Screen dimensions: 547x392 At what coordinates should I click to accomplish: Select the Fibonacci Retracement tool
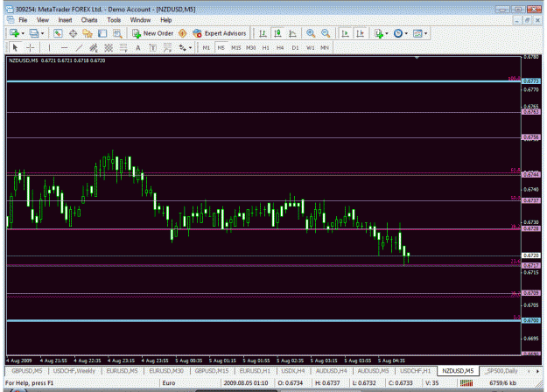coord(123,48)
